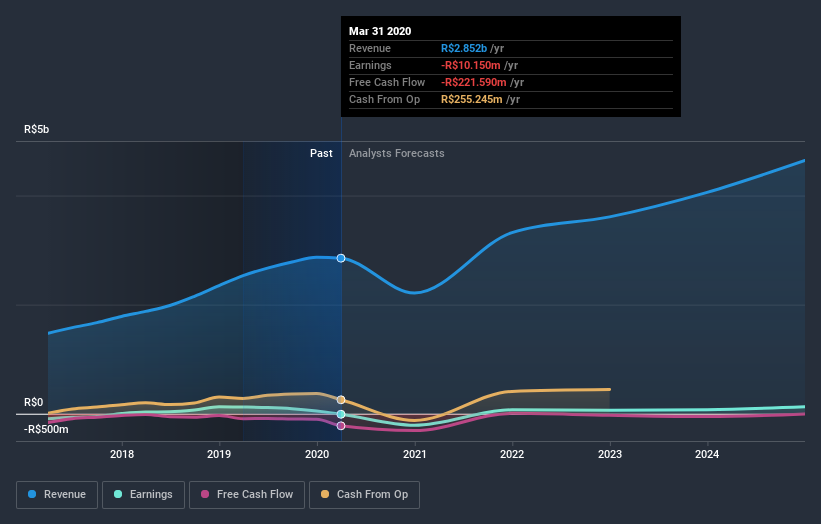The height and width of the screenshot is (524, 821).
Task: Select the Revenue data point marker
Action: 341,258
